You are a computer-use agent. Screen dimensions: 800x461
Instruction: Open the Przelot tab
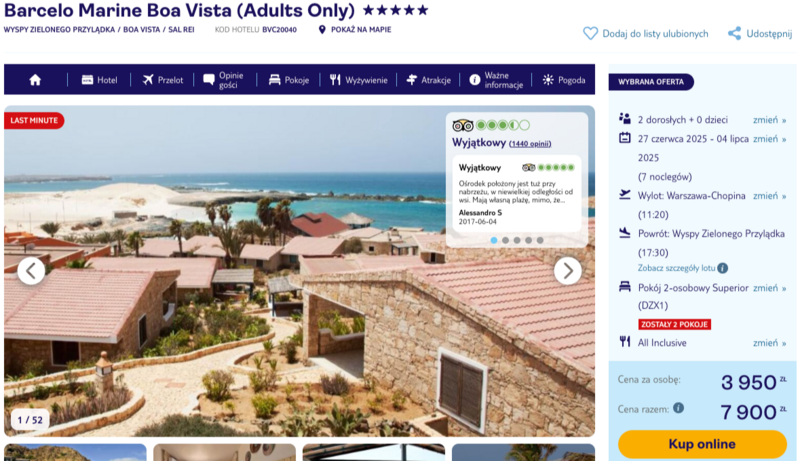click(163, 80)
